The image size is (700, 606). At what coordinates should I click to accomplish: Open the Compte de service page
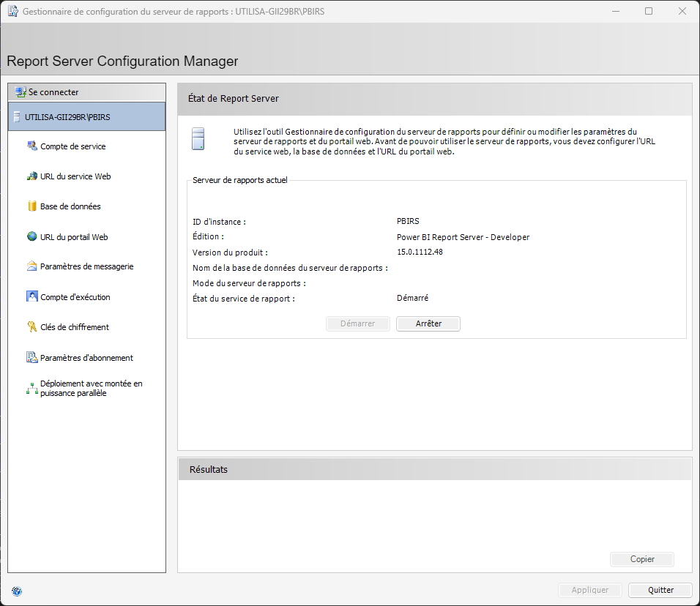(x=73, y=146)
